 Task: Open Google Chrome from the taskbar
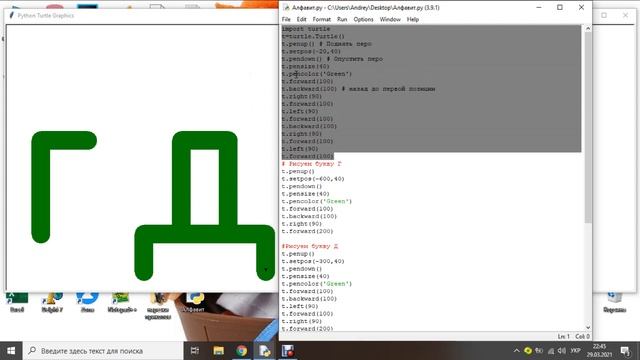[241, 351]
